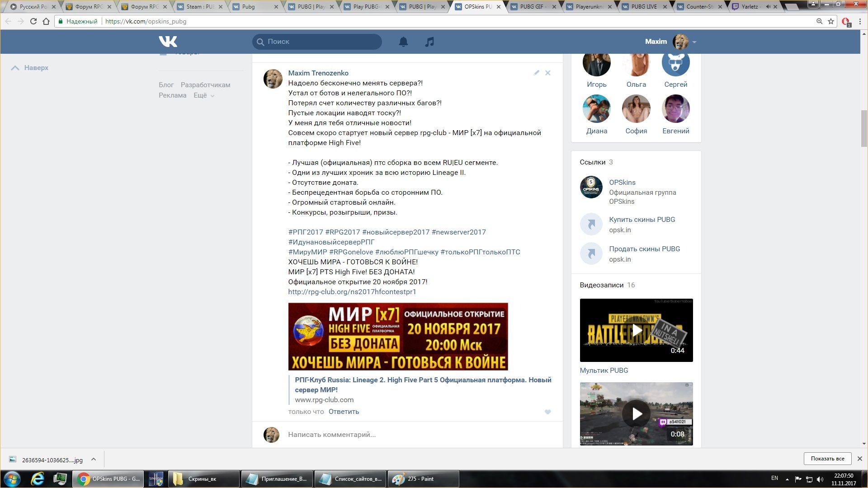The width and height of the screenshot is (868, 488).
Task: Click the EN language indicator
Action: (774, 478)
